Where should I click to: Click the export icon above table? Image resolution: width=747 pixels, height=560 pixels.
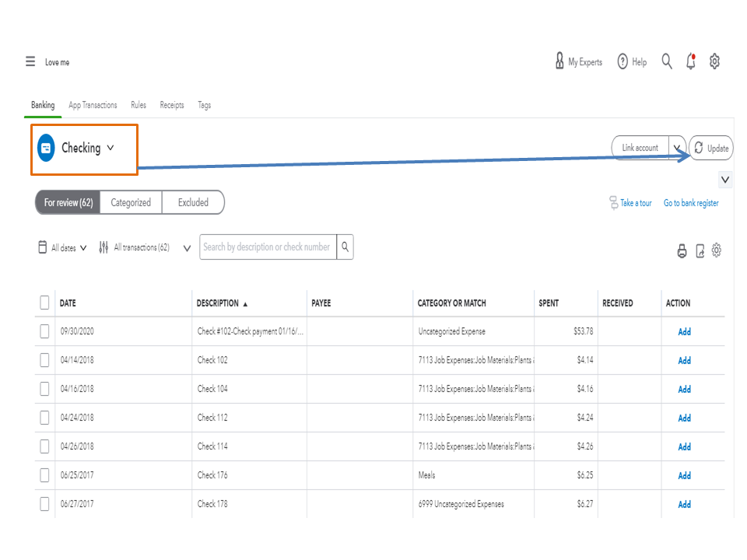point(700,251)
